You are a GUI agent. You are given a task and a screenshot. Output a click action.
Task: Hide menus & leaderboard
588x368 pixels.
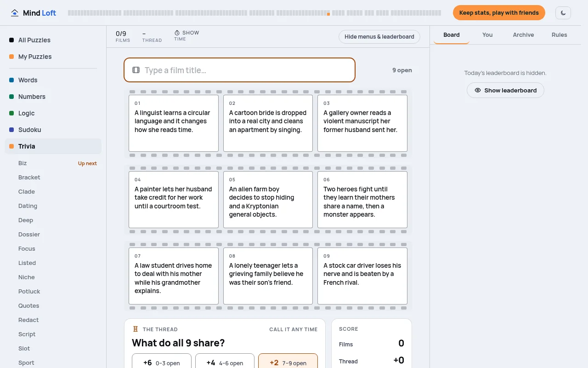tap(379, 37)
